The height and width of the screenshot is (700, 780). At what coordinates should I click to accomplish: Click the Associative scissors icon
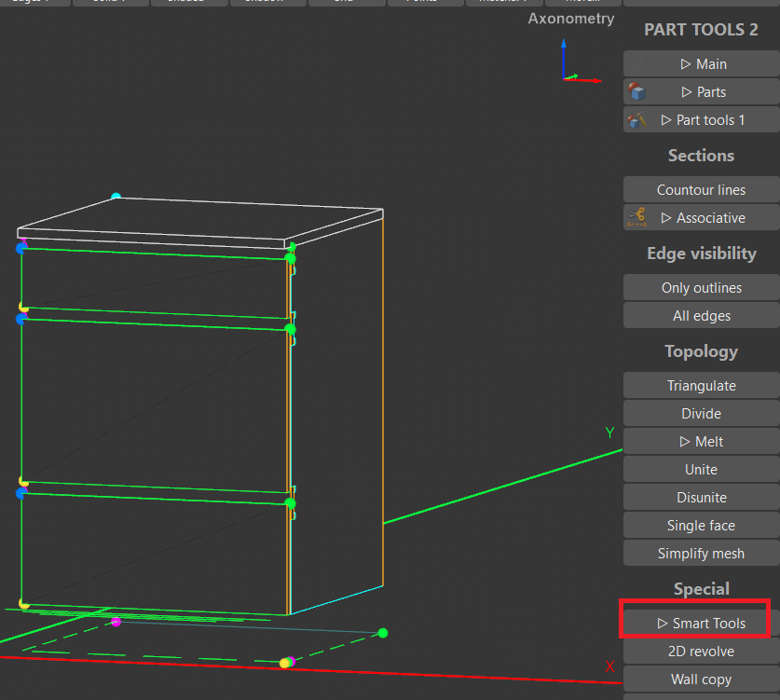(637, 217)
